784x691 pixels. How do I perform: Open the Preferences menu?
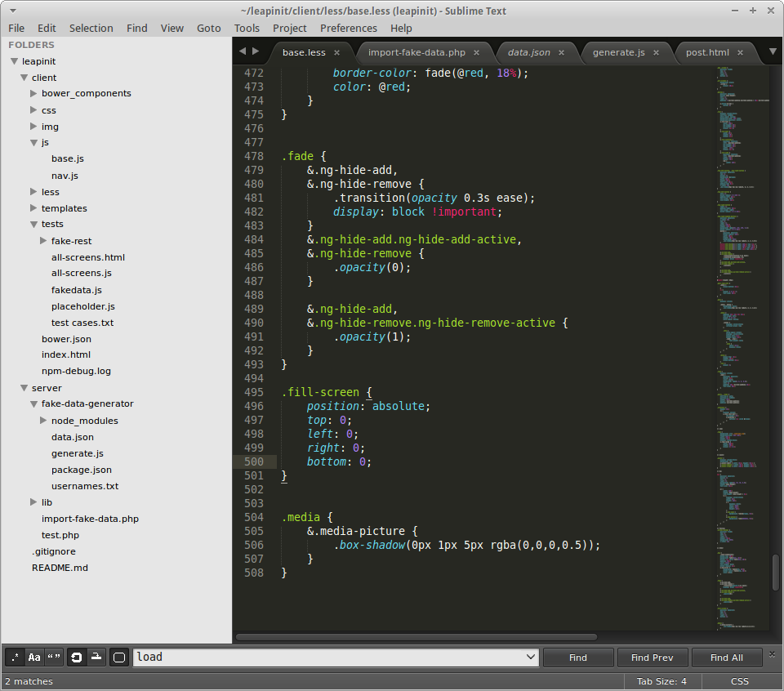(x=349, y=28)
